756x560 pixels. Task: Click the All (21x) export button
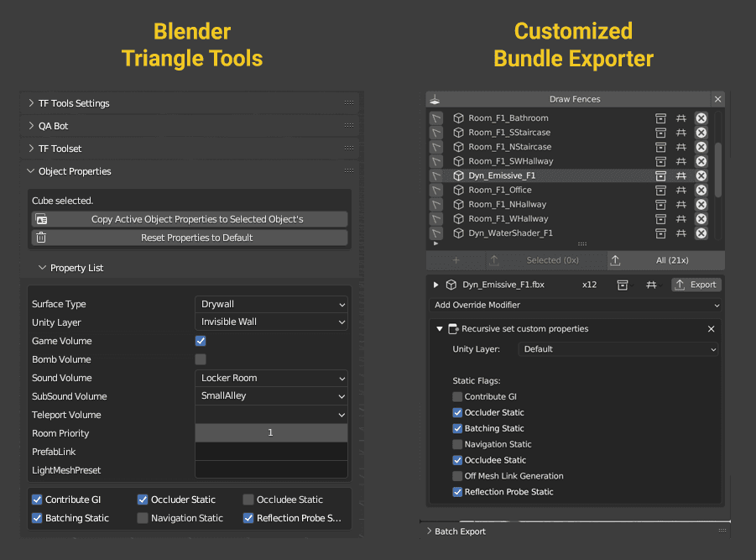[666, 260]
